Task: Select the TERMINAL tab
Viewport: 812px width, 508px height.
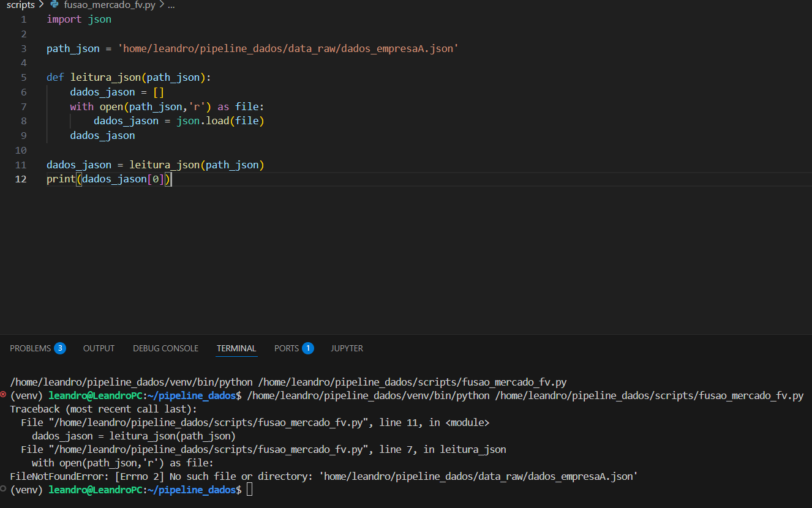Action: [236, 348]
